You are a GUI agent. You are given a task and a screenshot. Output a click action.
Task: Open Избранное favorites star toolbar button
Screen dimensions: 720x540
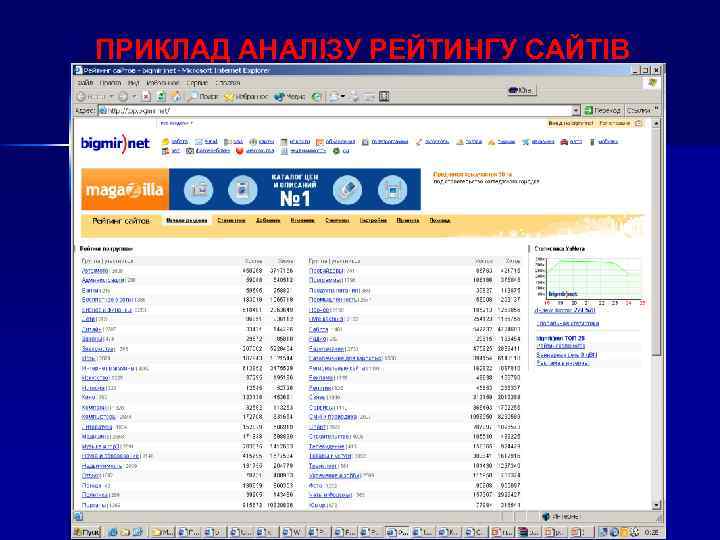246,97
